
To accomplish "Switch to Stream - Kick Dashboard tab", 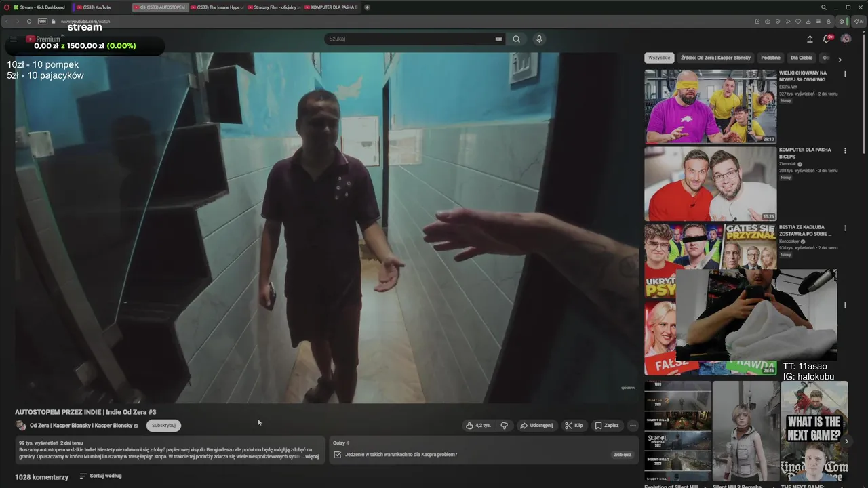I will point(39,7).
